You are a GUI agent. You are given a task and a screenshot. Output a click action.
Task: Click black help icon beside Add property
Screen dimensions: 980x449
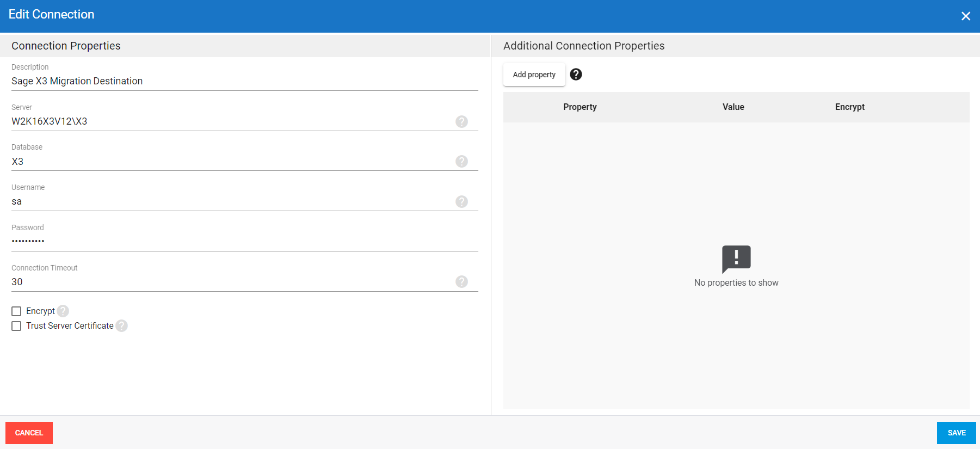pyautogui.click(x=576, y=75)
